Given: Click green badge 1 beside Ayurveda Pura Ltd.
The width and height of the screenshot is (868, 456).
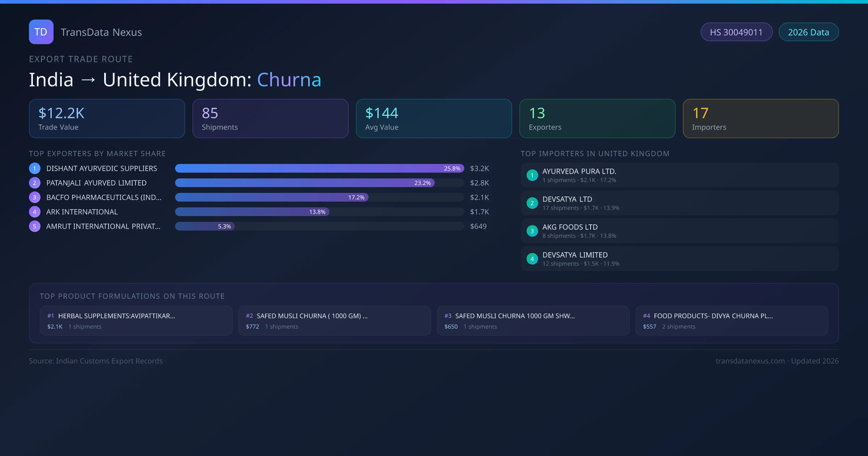Looking at the screenshot, I should [x=532, y=175].
